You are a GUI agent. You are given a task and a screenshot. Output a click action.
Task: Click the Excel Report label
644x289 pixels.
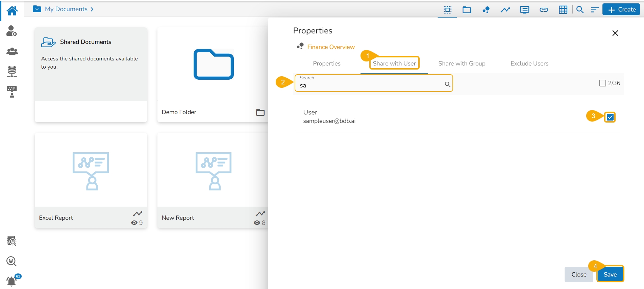pyautogui.click(x=56, y=218)
